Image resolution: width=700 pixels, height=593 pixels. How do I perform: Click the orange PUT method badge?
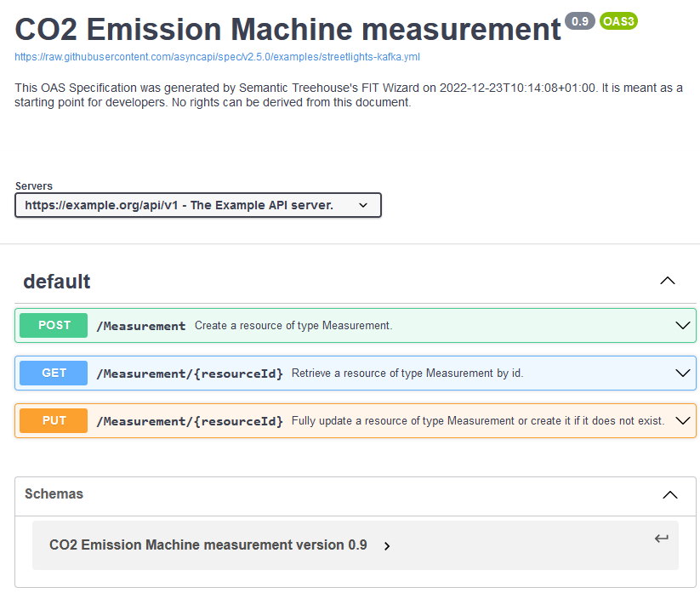point(54,420)
